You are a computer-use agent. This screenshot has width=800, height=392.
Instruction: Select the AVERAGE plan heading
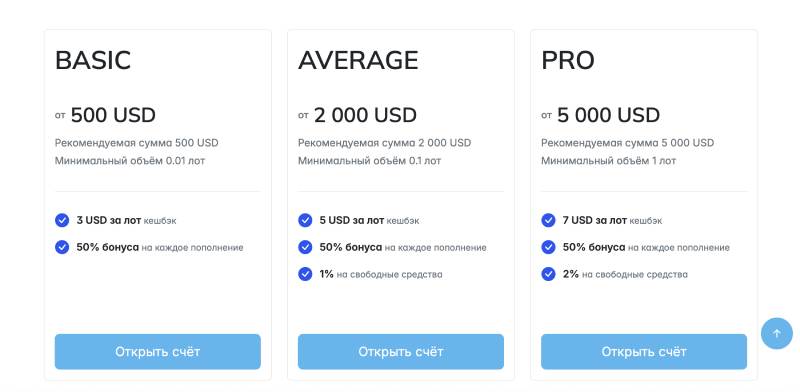pyautogui.click(x=358, y=60)
